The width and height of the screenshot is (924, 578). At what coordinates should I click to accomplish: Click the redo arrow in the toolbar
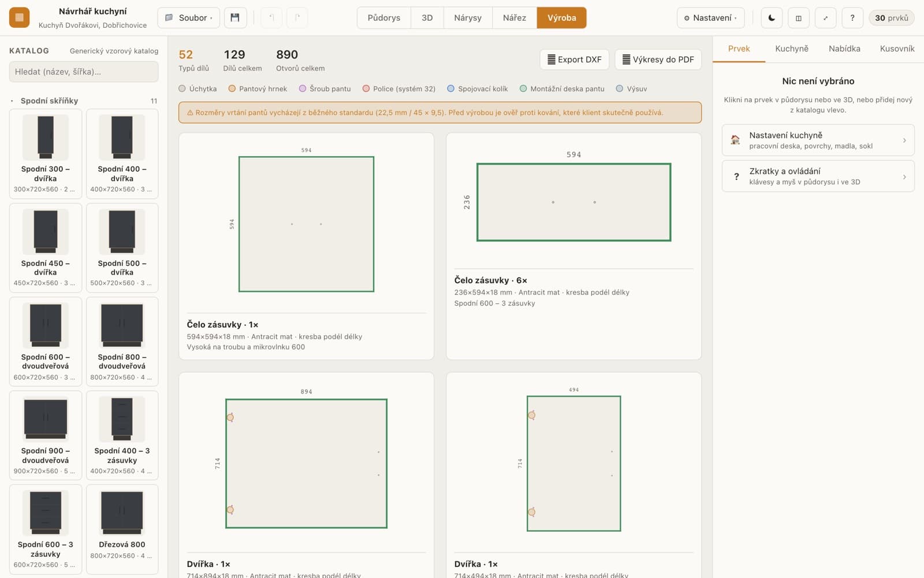(x=297, y=17)
